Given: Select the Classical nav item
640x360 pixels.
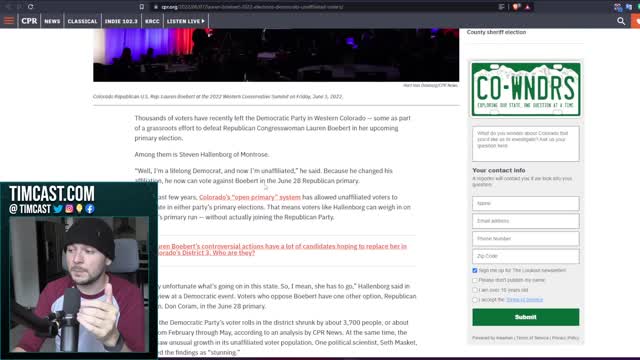Looking at the screenshot, I should tap(82, 21).
